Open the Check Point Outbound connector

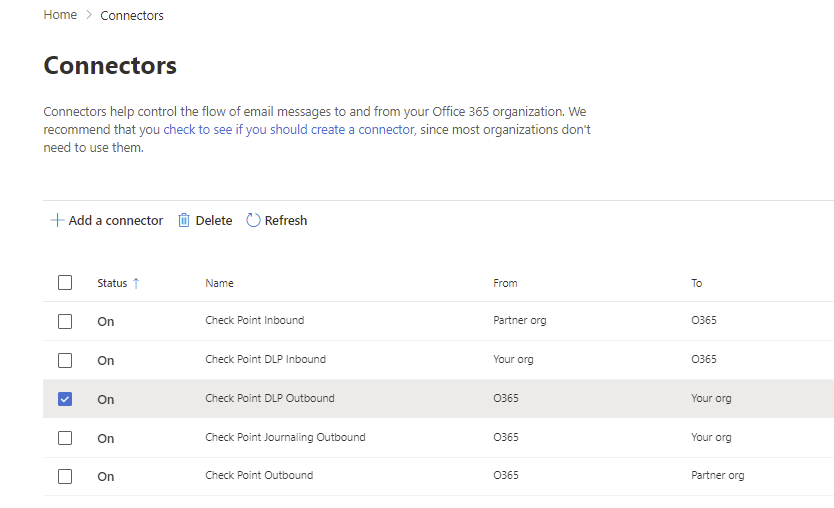coord(259,476)
